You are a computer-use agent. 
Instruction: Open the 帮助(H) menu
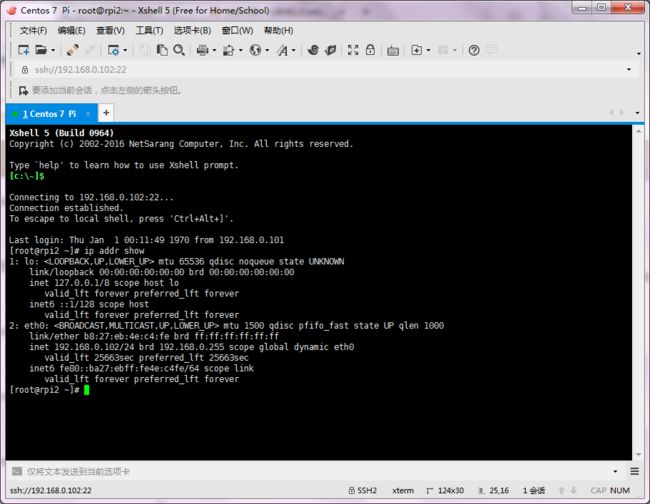coord(279,30)
